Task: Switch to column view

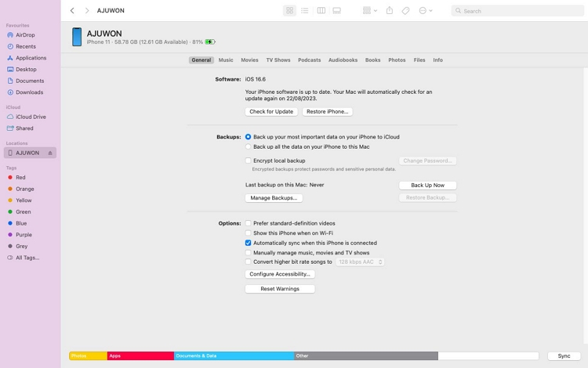Action: pyautogui.click(x=321, y=10)
